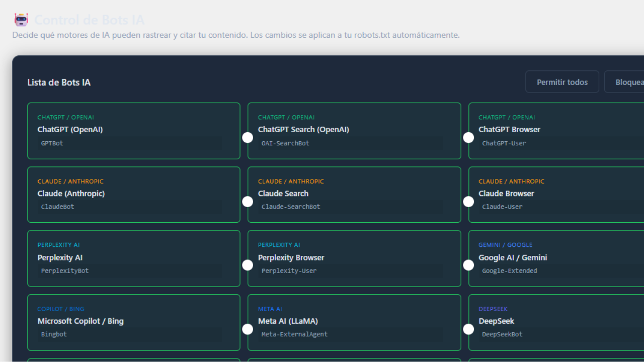Click the robots.txt description sentence
The image size is (644, 362).
236,35
